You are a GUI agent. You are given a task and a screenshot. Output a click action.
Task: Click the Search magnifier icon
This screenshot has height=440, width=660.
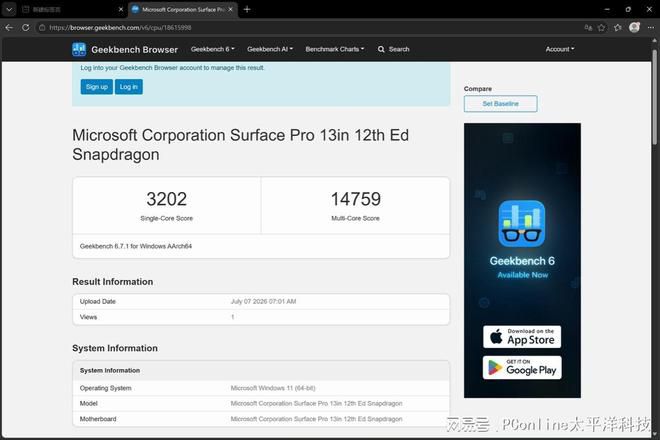(x=381, y=49)
